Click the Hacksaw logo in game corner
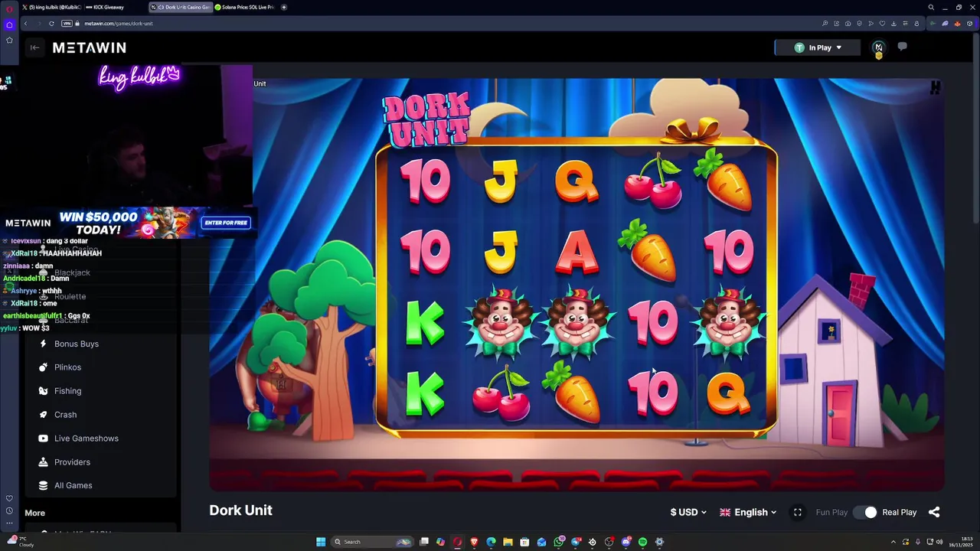980x551 pixels. 935,87
